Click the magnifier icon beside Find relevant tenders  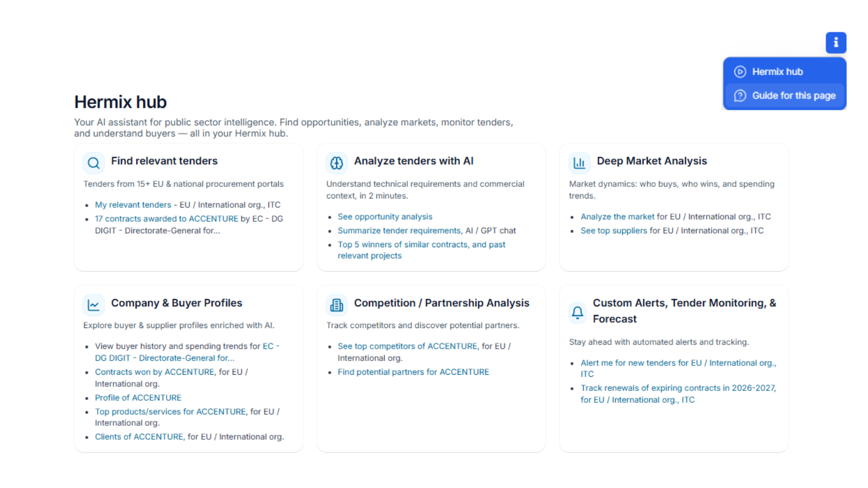[93, 163]
